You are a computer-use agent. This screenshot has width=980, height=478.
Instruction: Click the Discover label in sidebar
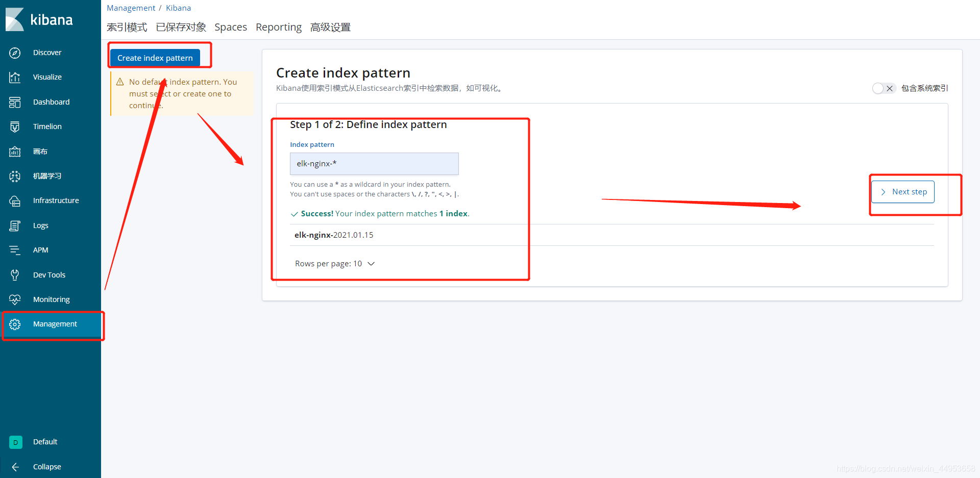point(47,53)
